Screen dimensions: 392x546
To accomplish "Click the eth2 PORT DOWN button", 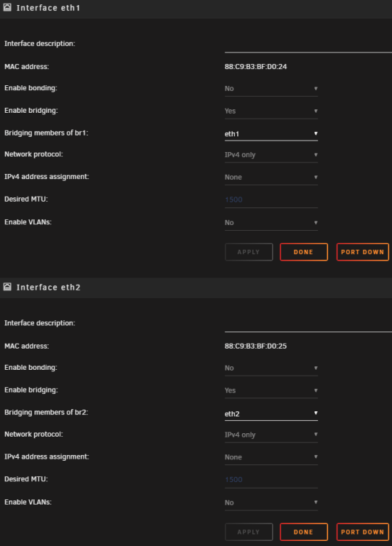I will [362, 531].
